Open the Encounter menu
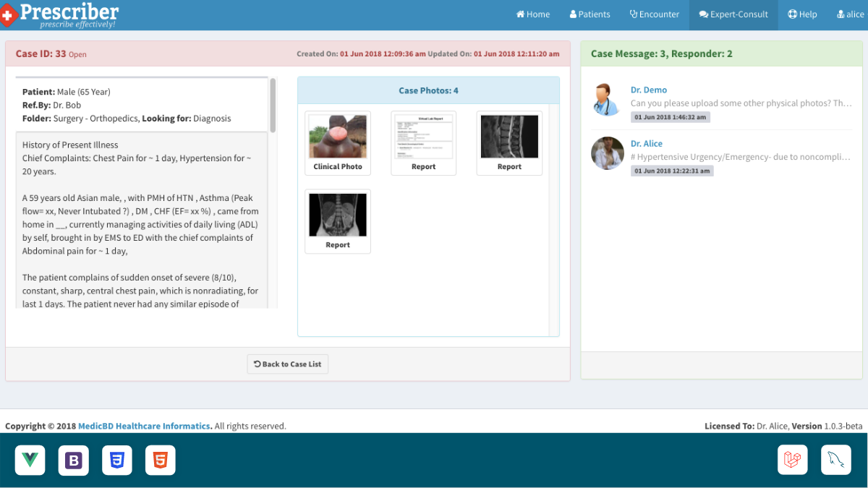 (655, 14)
